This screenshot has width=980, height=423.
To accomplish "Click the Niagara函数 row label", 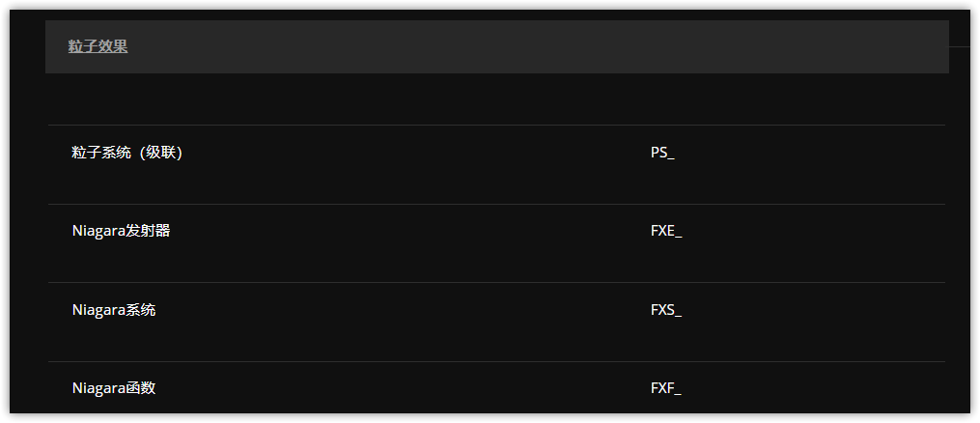I will [x=114, y=388].
